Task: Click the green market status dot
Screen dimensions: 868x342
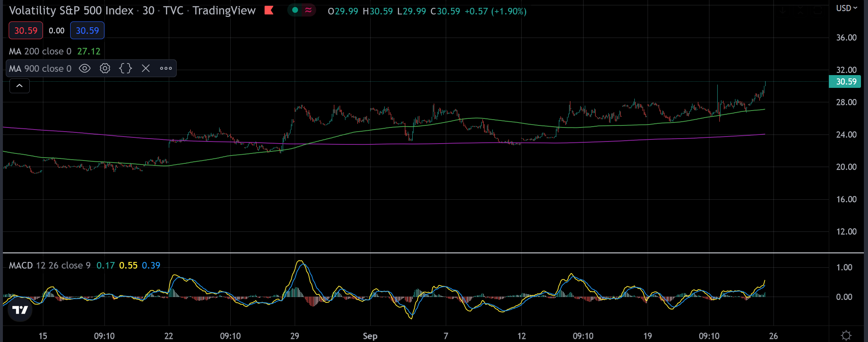Action: click(295, 10)
